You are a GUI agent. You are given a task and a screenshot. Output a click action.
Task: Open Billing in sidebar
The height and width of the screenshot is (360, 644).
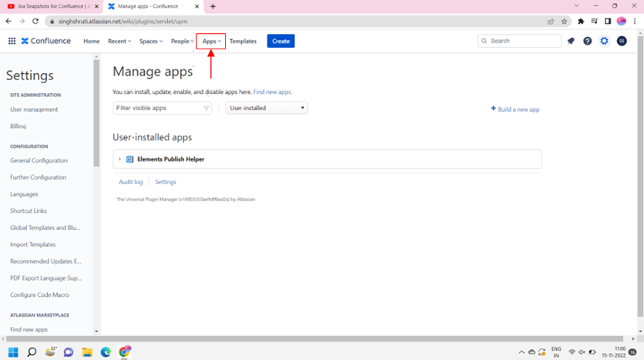pyautogui.click(x=18, y=126)
